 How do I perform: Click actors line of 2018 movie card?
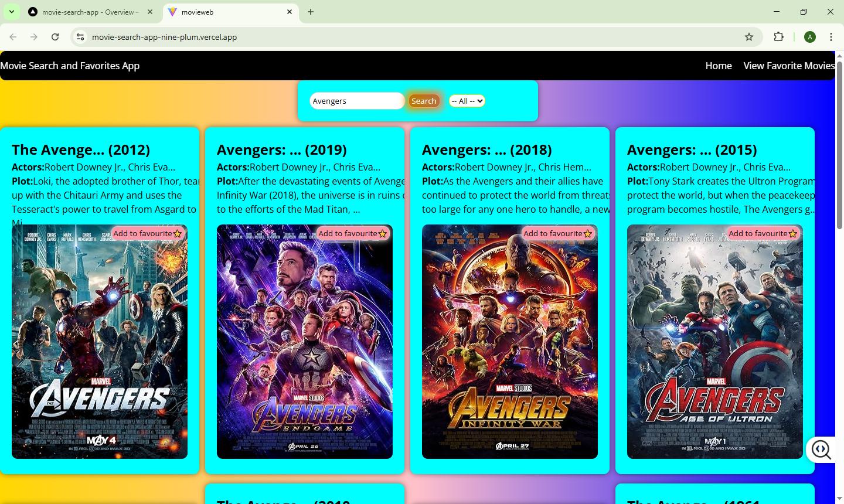(507, 167)
